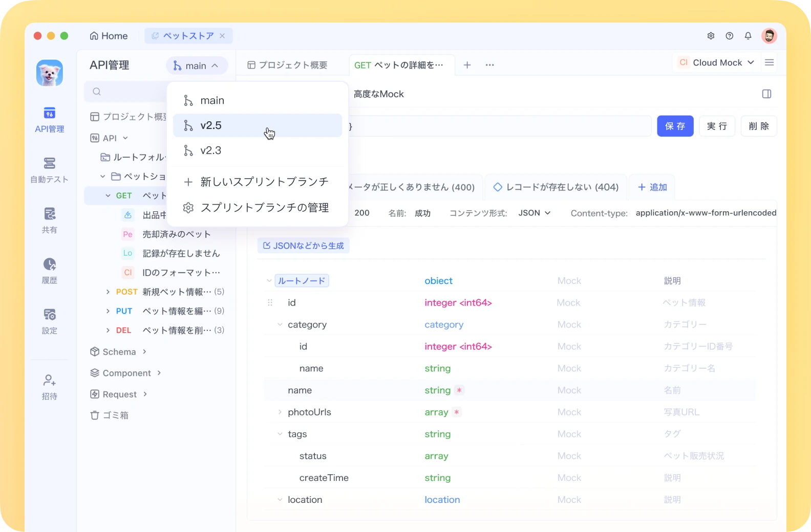
Task: Expand the POST 新規ペット情報 item
Action: pyautogui.click(x=108, y=292)
